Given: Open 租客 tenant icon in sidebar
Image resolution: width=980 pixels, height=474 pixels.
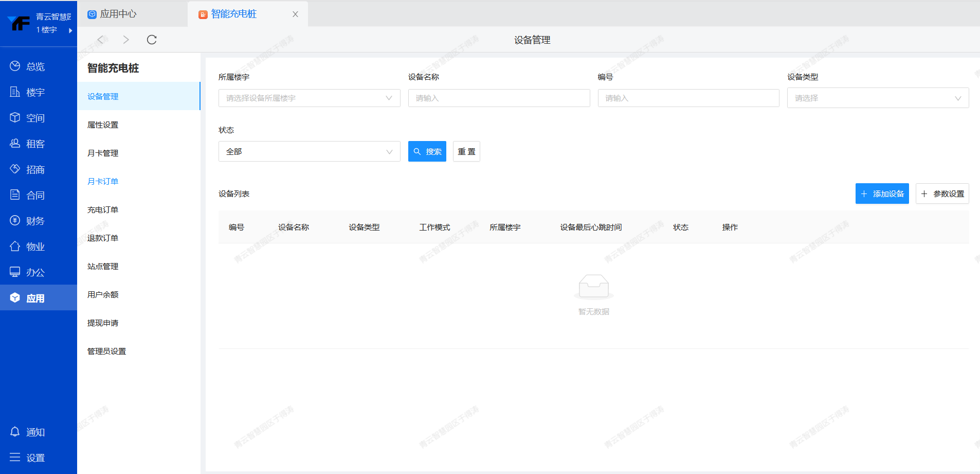Looking at the screenshot, I should pos(15,144).
